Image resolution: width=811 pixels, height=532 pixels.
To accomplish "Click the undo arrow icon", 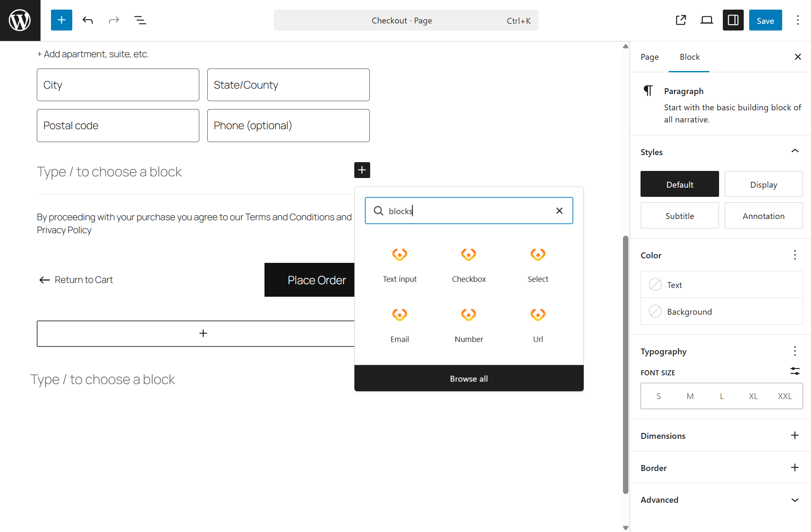I will 87,20.
